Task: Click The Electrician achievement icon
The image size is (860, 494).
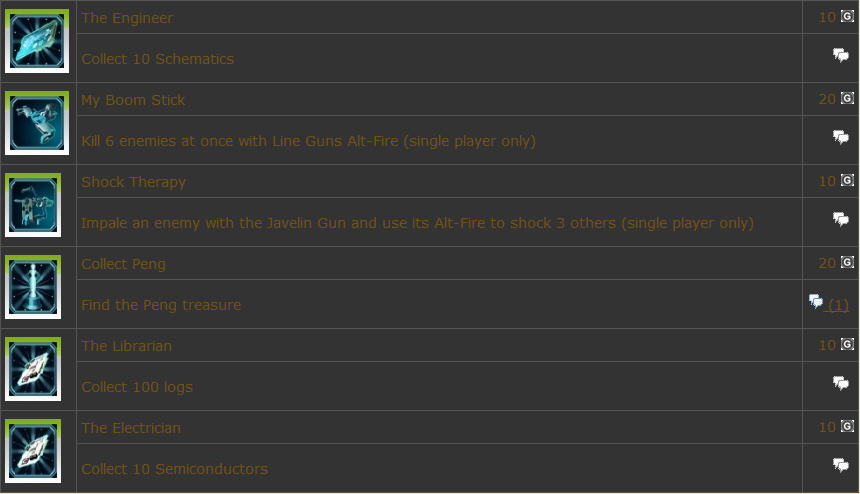Action: click(33, 451)
